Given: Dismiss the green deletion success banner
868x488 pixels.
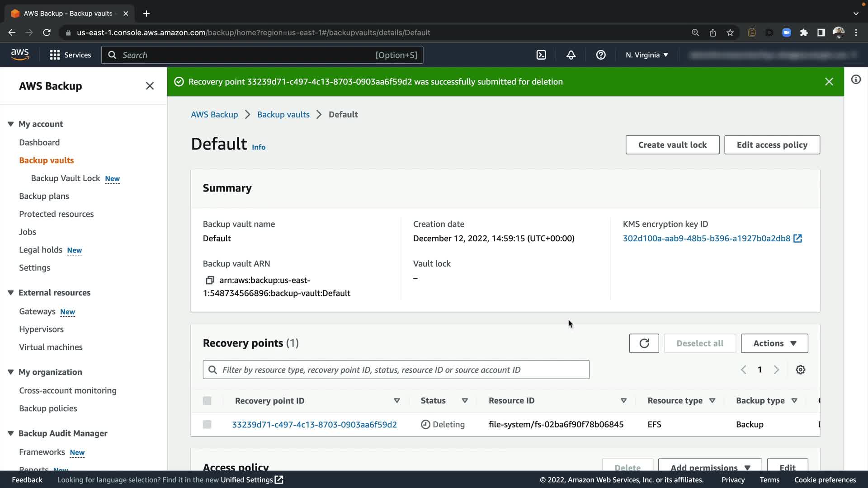Looking at the screenshot, I should point(829,82).
